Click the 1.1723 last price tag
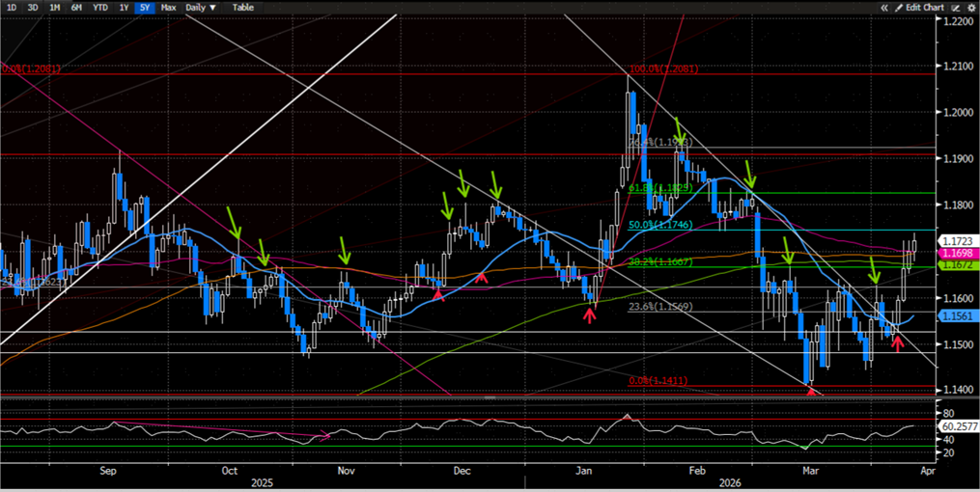Image resolution: width=980 pixels, height=492 pixels. (957, 240)
